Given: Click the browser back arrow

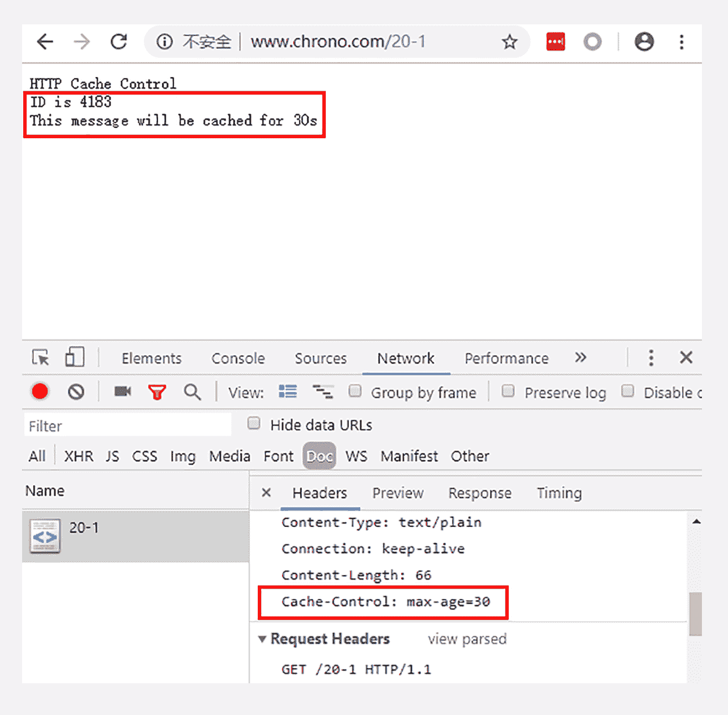Looking at the screenshot, I should [x=45, y=41].
